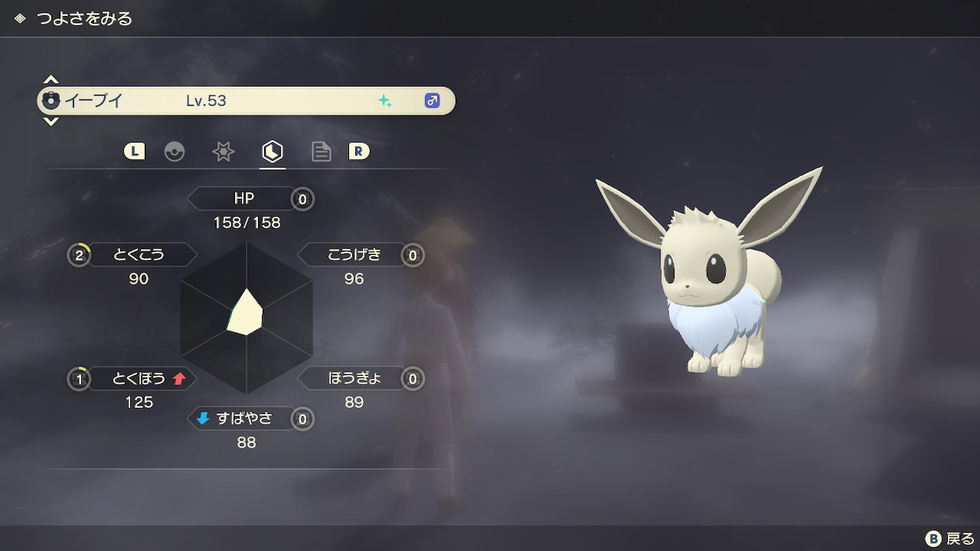Screen dimensions: 980x551
Task: Select the stats hexagon tab icon
Action: click(272, 152)
